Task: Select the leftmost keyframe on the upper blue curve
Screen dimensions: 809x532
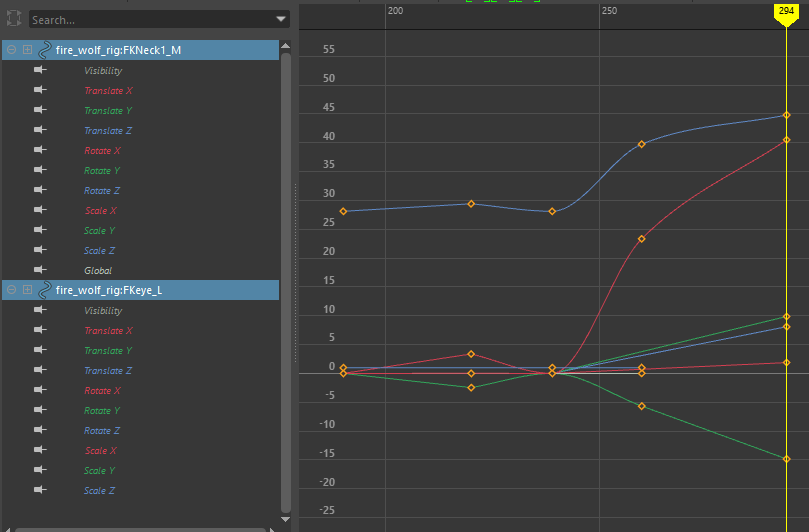Action: 344,211
